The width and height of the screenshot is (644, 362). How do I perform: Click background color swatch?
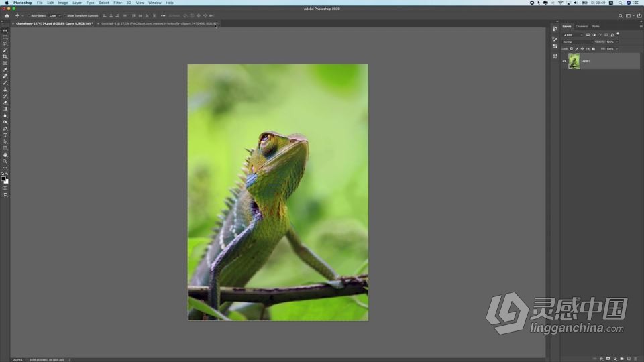click(x=7, y=182)
